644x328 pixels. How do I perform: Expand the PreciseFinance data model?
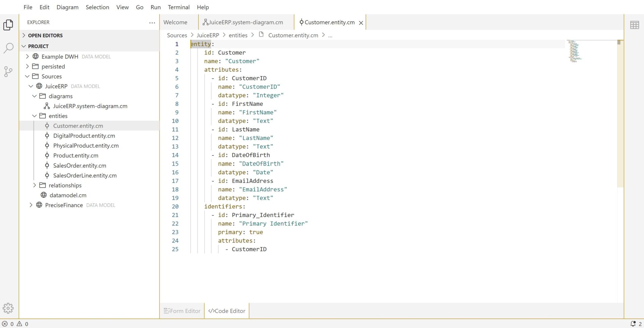pos(64,205)
